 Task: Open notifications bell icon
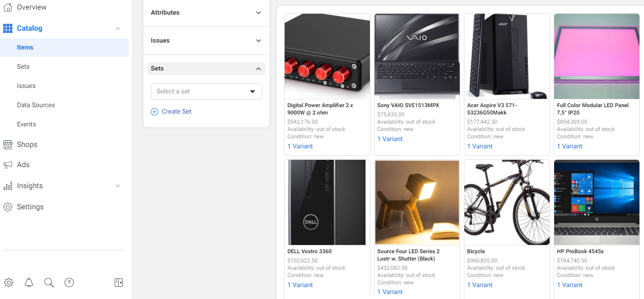[29, 283]
